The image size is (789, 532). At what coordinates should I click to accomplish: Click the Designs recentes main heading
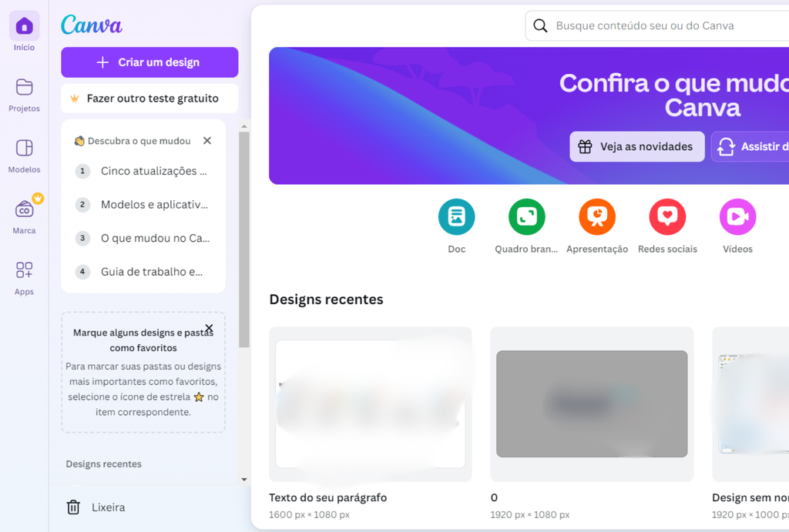point(326,299)
